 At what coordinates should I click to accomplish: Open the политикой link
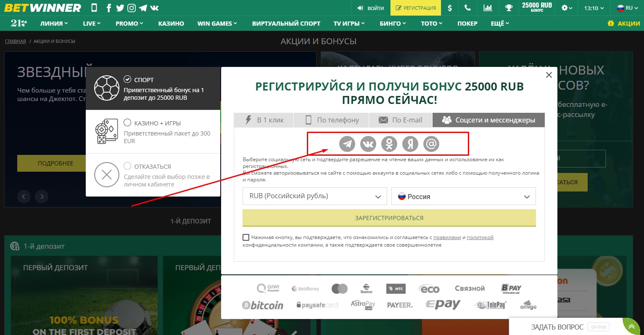coord(480,237)
